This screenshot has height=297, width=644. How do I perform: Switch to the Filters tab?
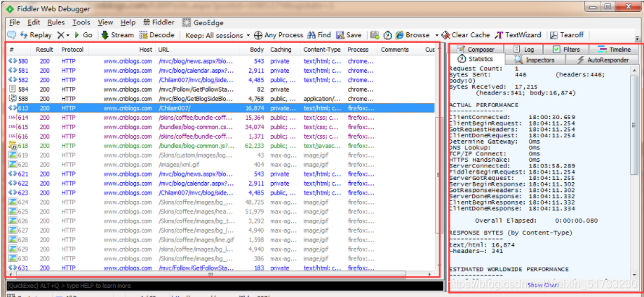coord(566,49)
